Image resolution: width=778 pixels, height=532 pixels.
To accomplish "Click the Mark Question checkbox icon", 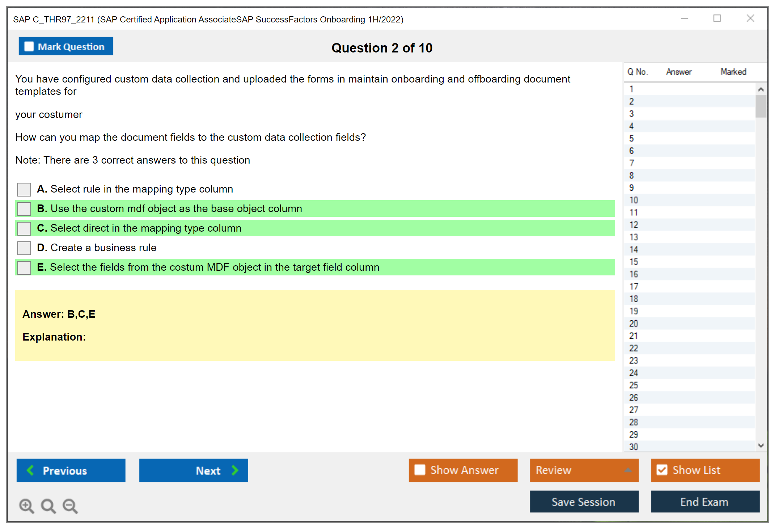I will click(x=29, y=46).
